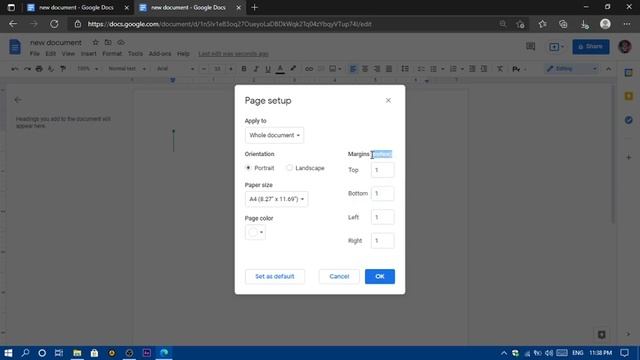Screen dimensions: 640x360
Task: Click the Print toolbar icon
Action: tap(39, 69)
